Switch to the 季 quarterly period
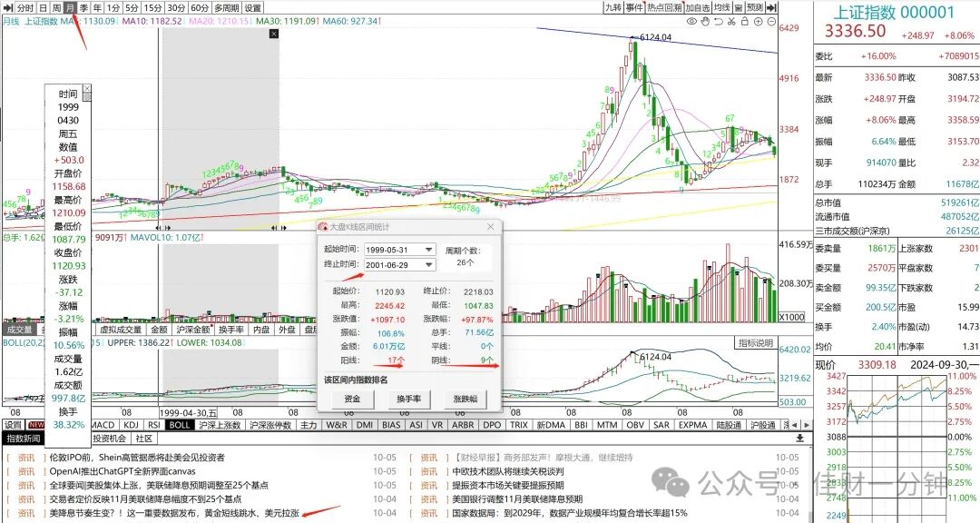Viewport: 980px width, 523px height. [x=83, y=8]
